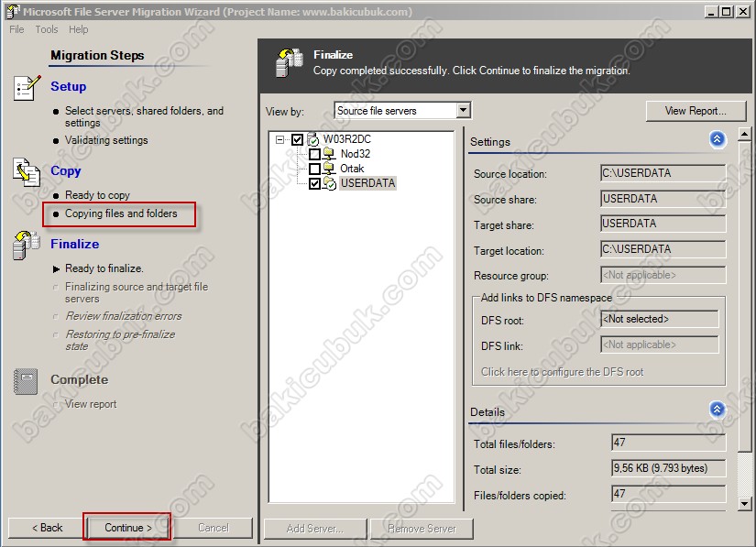Click the Target share field
Viewport: 756px width, 547px height.
click(663, 224)
